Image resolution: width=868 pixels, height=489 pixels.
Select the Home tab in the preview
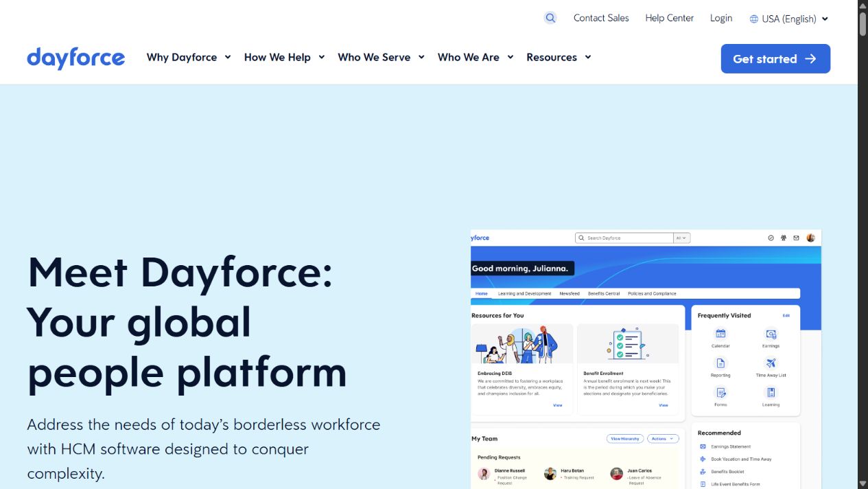482,293
